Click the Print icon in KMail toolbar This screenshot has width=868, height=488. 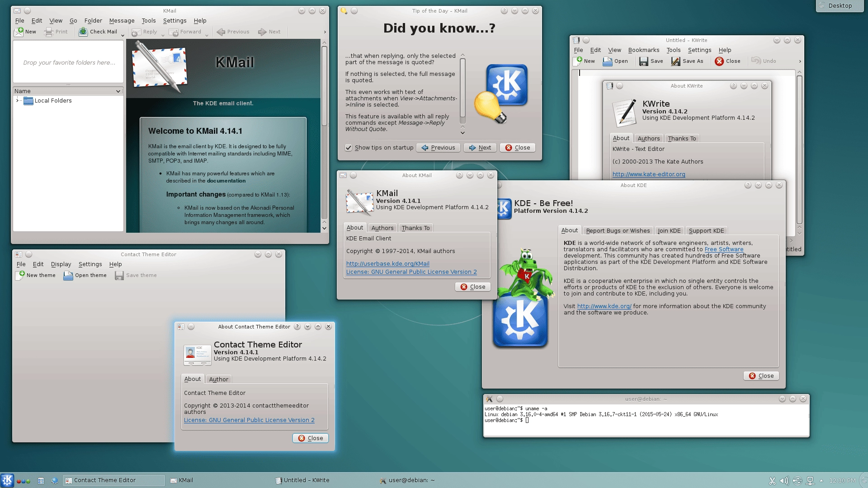(x=49, y=32)
